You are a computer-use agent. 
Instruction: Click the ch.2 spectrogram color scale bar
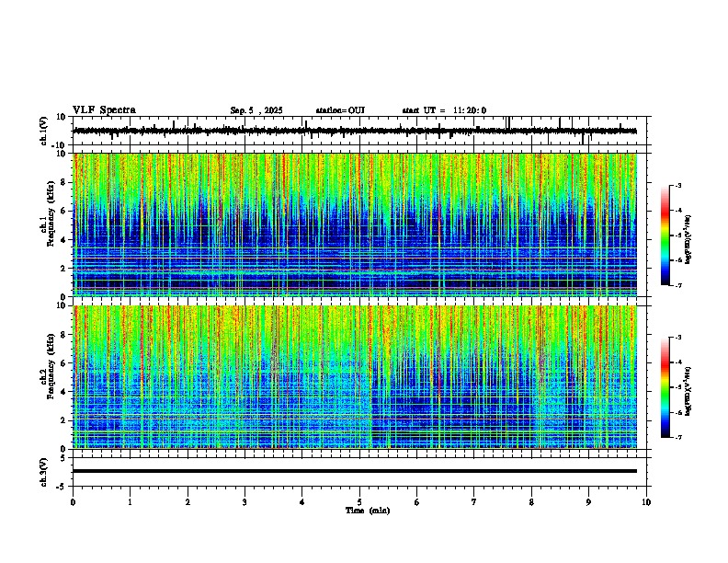[x=665, y=387]
